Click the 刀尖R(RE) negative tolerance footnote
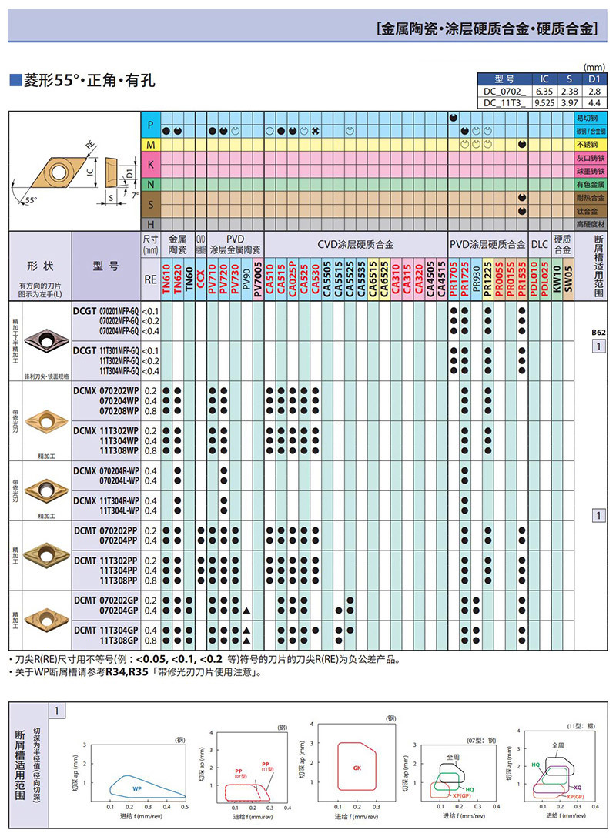This screenshot has width=616, height=840. click(205, 660)
